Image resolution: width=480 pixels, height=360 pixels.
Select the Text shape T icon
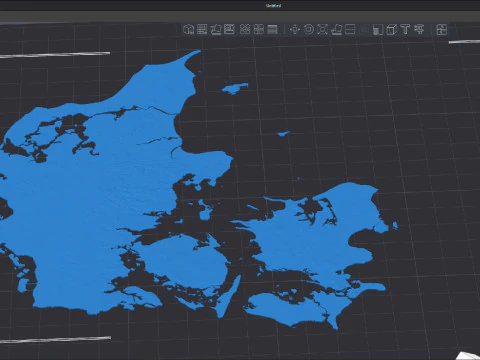point(405,29)
